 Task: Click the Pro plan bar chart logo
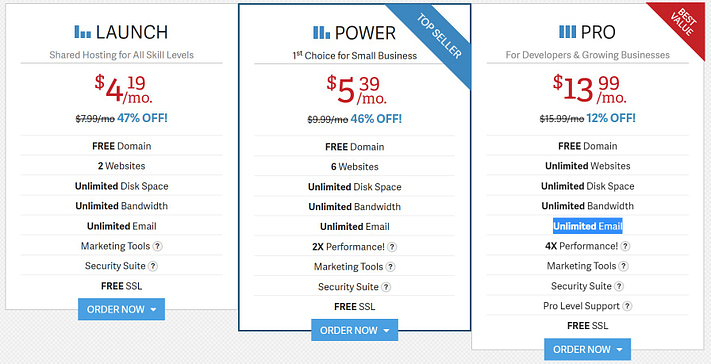point(568,31)
